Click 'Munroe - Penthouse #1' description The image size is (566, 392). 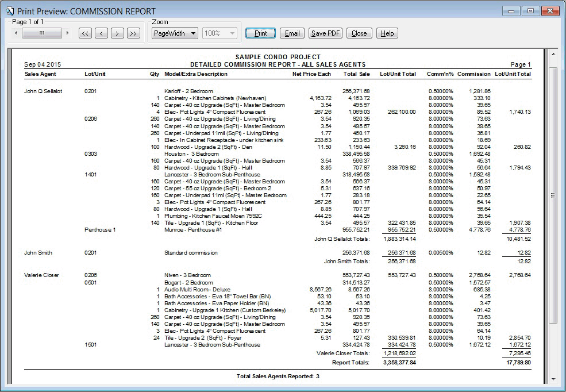193,229
